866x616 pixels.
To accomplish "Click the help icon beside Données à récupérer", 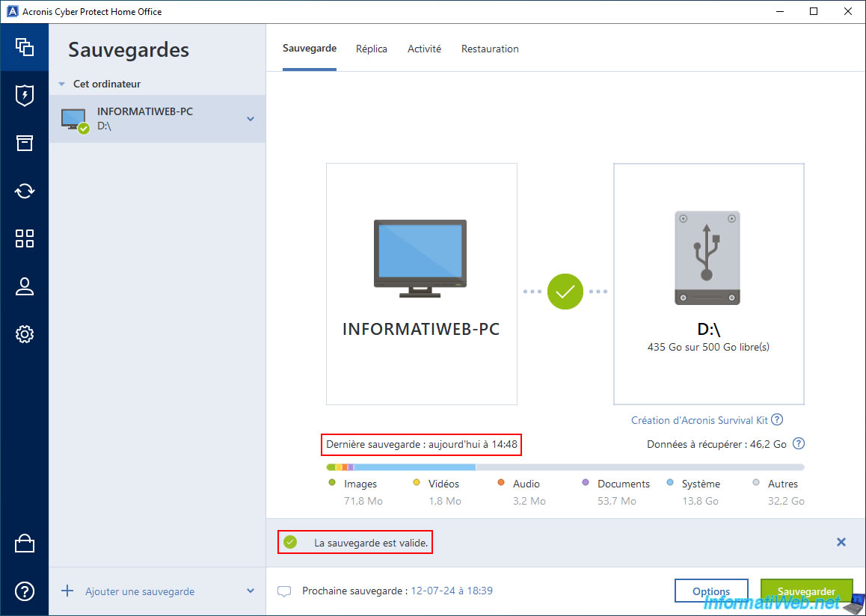I will 799,444.
